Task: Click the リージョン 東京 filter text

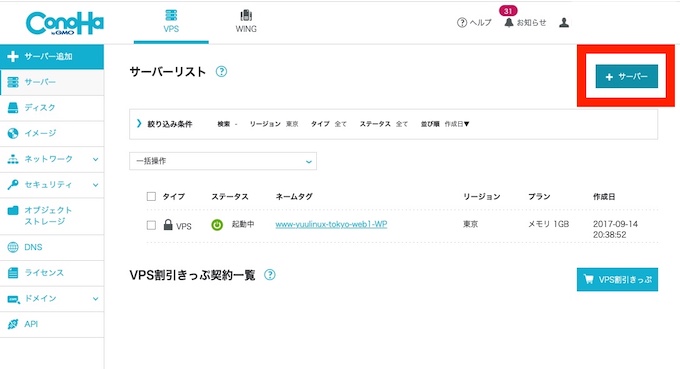Action: [x=274, y=124]
